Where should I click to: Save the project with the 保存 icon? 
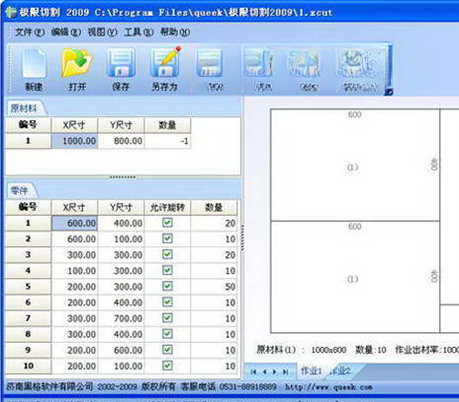coord(121,69)
